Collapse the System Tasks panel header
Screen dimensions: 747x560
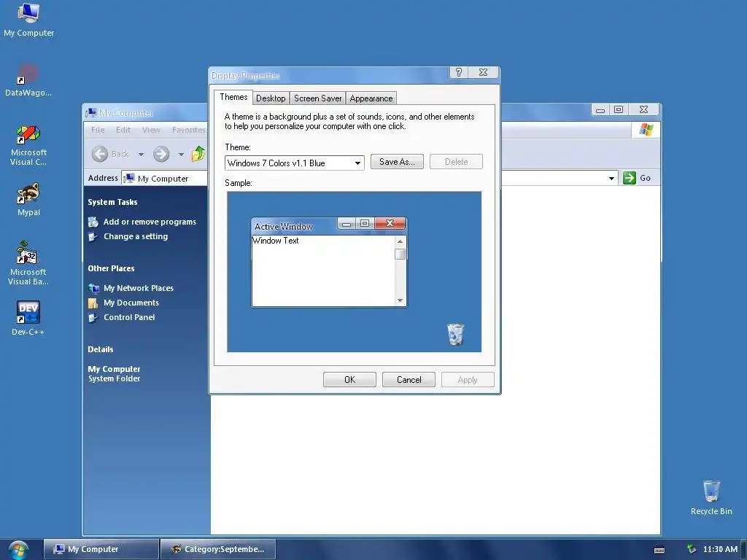(112, 202)
